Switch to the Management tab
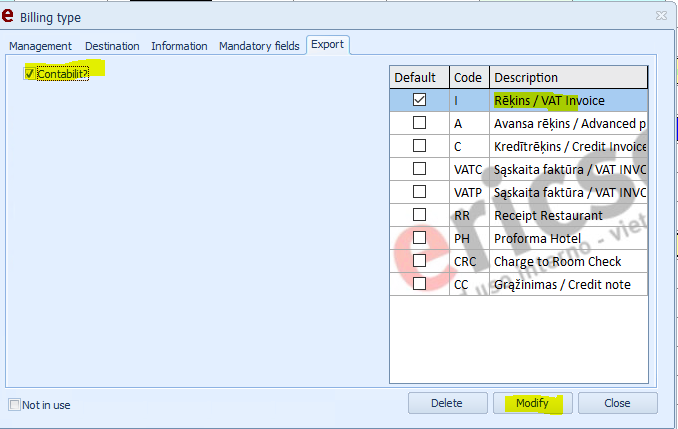This screenshot has width=678, height=429. (41, 46)
